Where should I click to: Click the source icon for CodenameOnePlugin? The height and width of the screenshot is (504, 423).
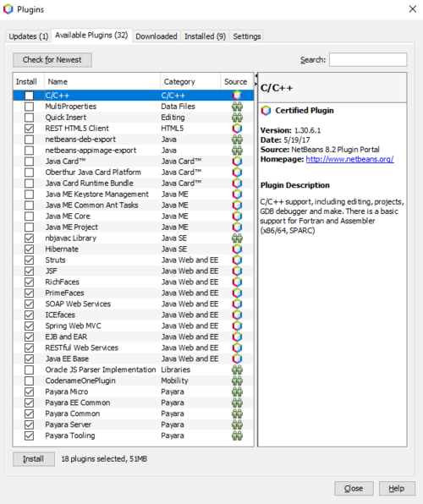(x=237, y=381)
